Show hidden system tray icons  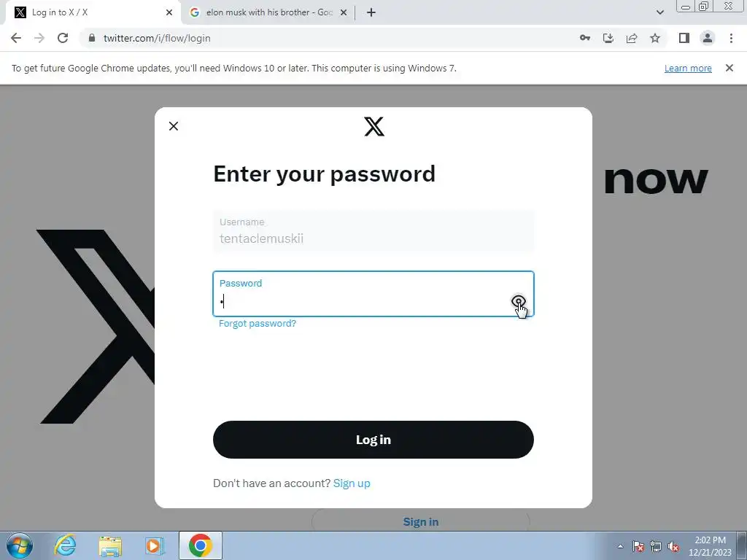pyautogui.click(x=620, y=546)
